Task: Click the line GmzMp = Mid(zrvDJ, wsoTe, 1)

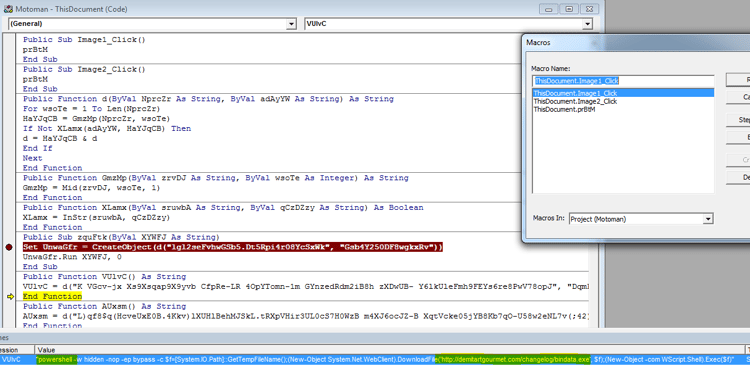Action: (91, 188)
